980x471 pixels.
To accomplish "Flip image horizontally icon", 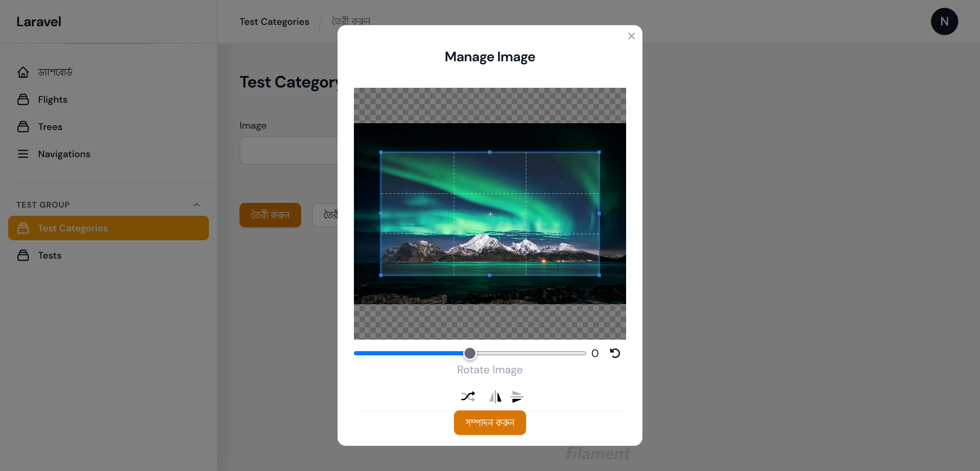I will [x=495, y=396].
